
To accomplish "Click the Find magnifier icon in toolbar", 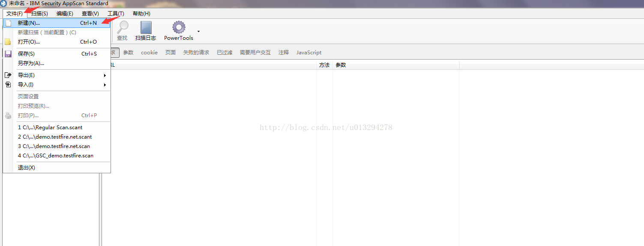I will point(123,27).
